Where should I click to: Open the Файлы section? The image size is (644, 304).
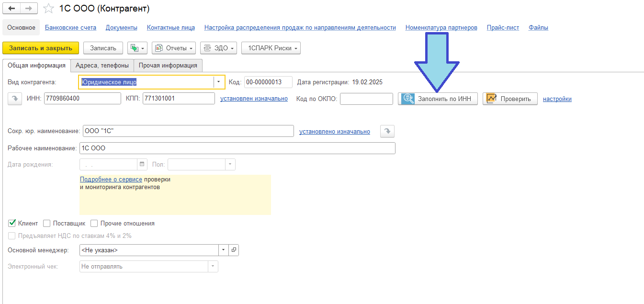[539, 27]
